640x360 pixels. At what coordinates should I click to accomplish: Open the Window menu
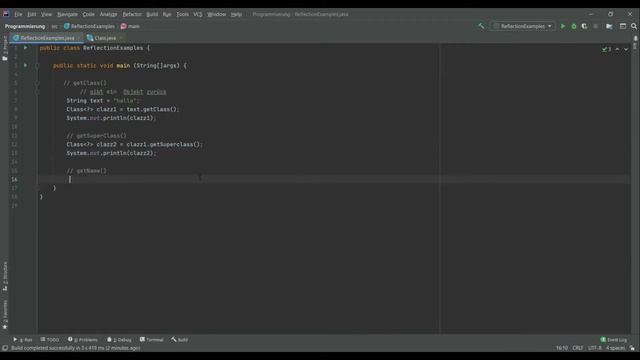pos(216,14)
